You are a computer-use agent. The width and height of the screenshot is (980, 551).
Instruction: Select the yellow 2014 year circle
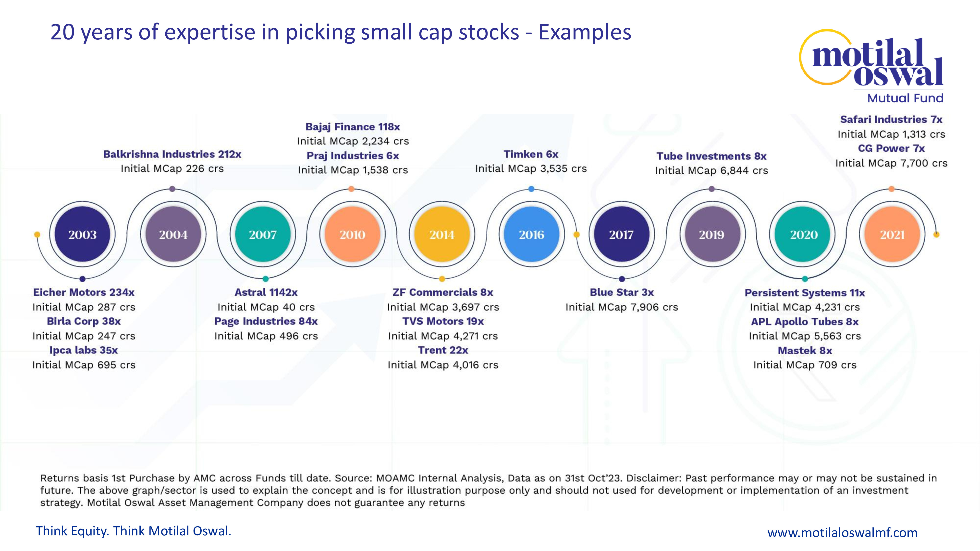[442, 235]
